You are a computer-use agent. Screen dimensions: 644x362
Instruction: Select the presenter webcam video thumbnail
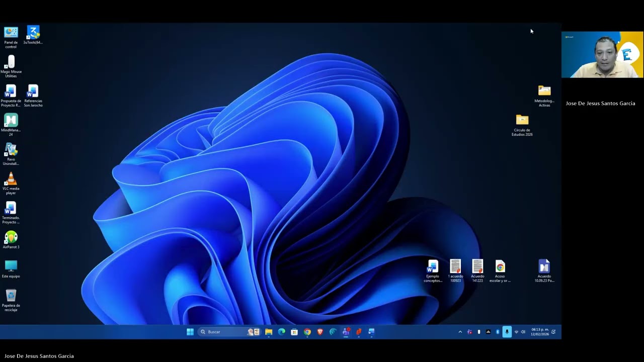click(602, 55)
